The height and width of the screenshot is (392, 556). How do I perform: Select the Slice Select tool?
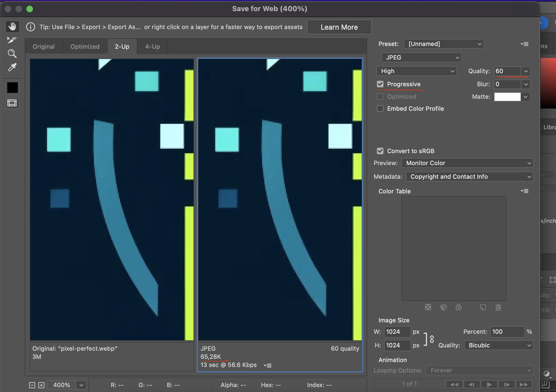pyautogui.click(x=12, y=40)
